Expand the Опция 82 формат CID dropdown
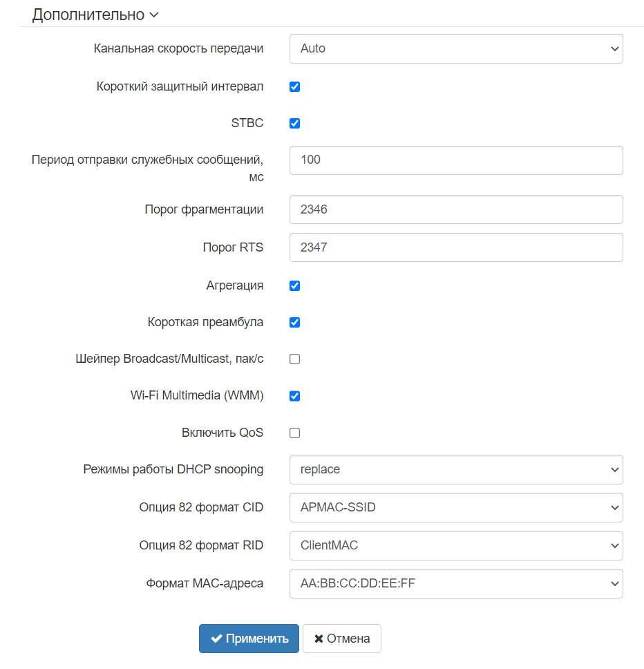 456,508
